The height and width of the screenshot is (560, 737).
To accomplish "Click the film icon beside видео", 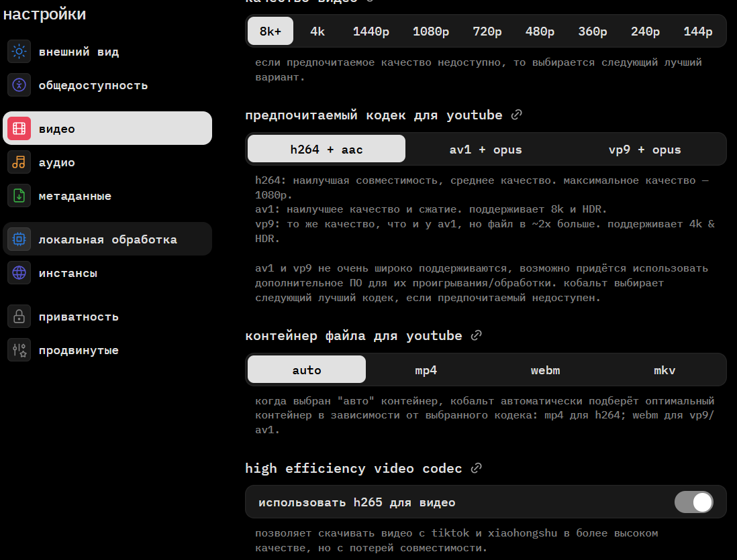I will click(x=19, y=128).
